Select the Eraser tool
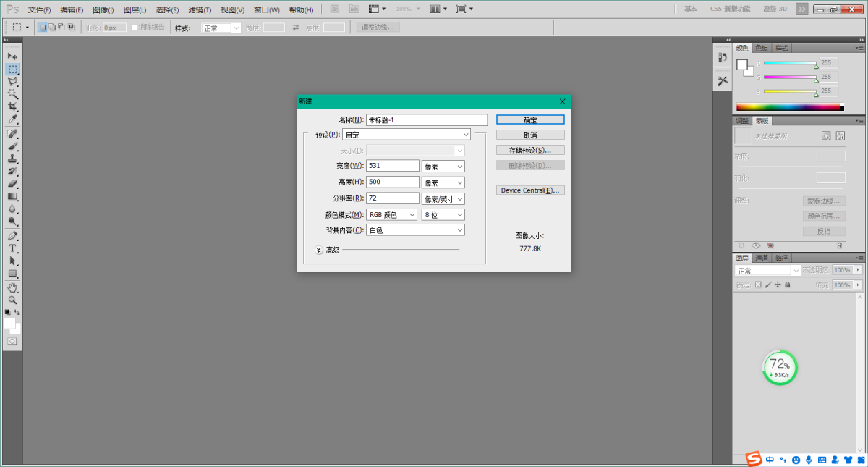 pos(13,183)
